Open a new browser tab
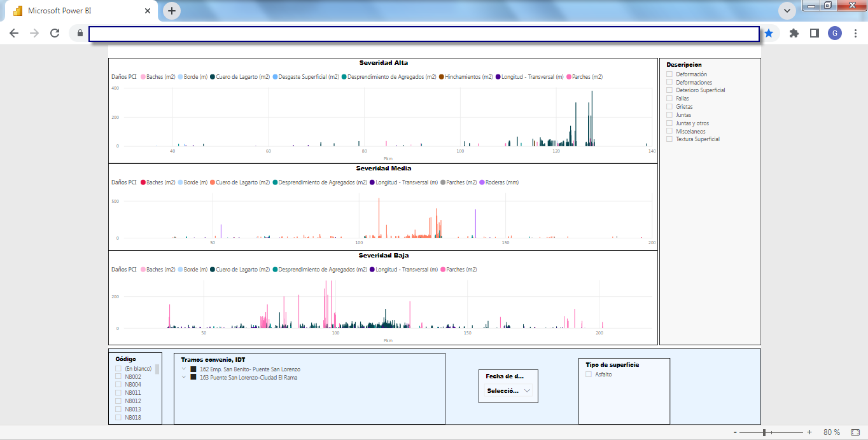Image resolution: width=868 pixels, height=440 pixels. 172,11
